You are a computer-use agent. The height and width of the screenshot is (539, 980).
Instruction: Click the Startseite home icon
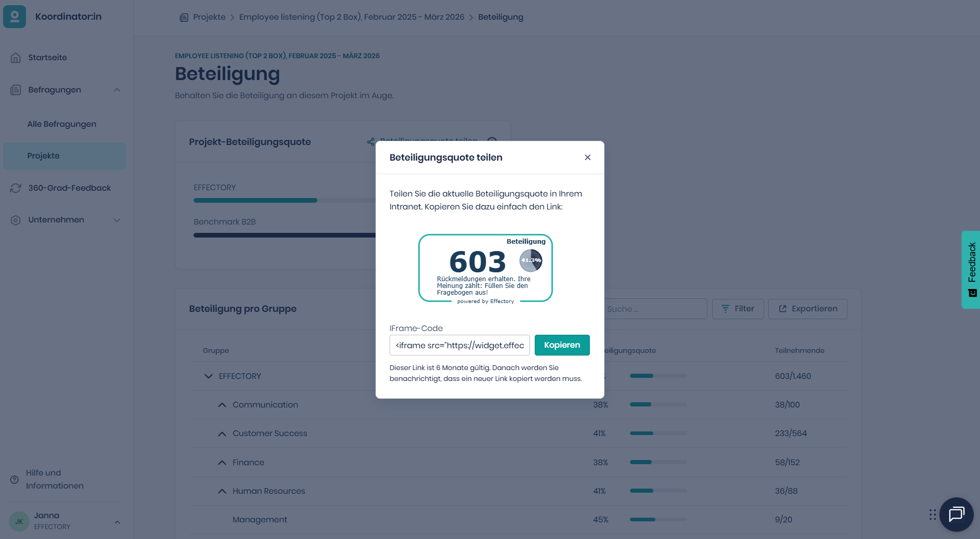(16, 58)
